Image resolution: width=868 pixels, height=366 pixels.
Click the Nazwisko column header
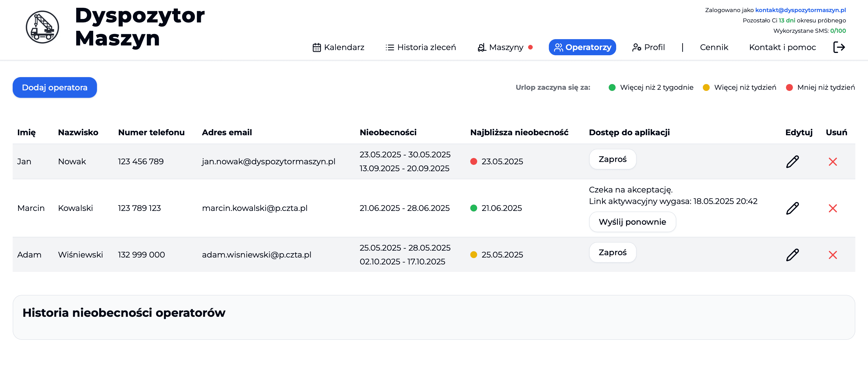78,132
